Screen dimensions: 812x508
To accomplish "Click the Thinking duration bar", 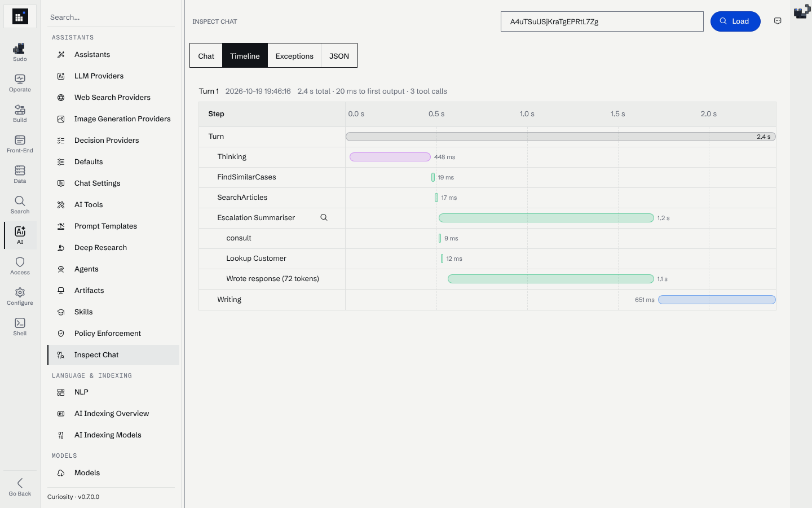I will (390, 157).
